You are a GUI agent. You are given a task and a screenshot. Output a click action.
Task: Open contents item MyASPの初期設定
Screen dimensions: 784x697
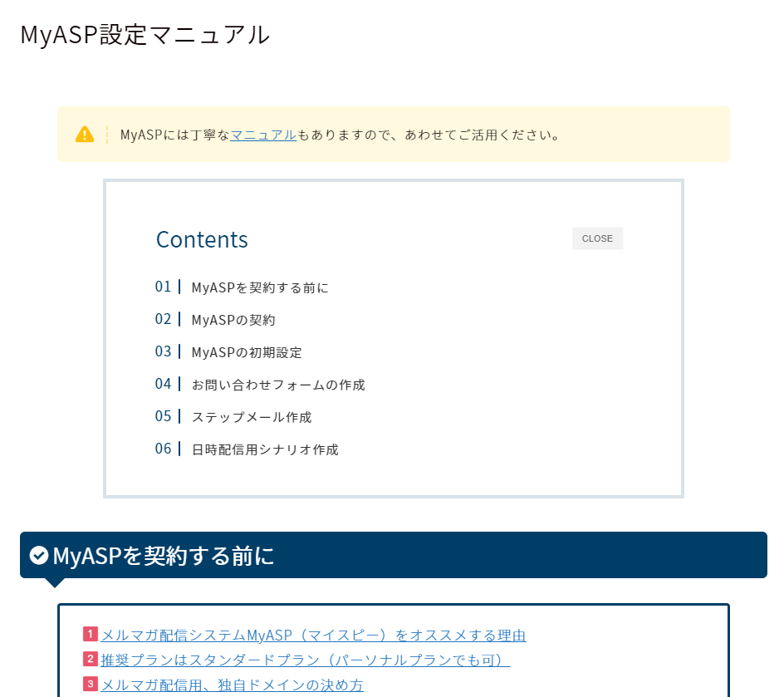(x=247, y=352)
